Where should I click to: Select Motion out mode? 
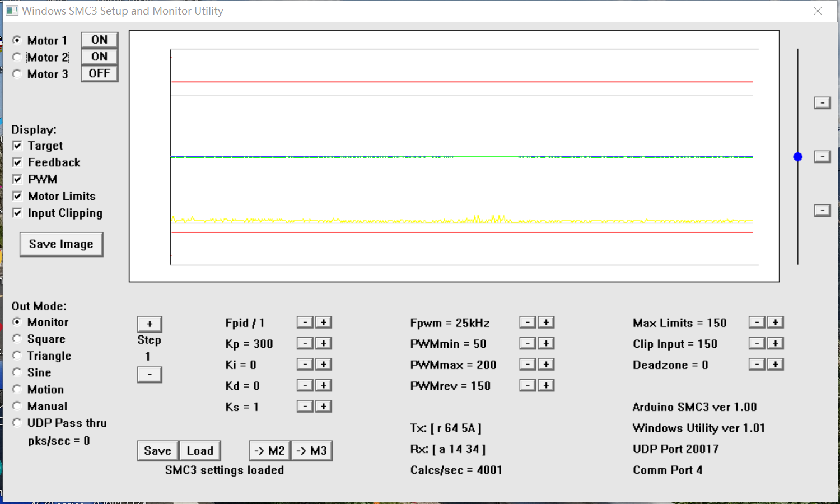tap(17, 389)
